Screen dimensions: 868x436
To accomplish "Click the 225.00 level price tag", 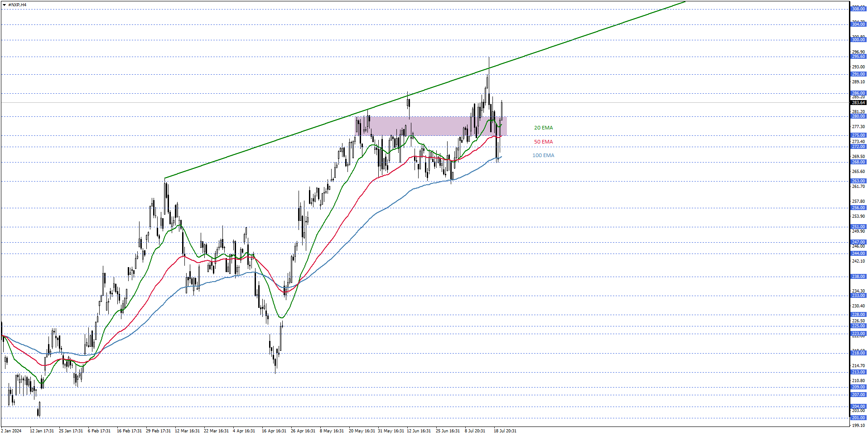I will (x=858, y=326).
